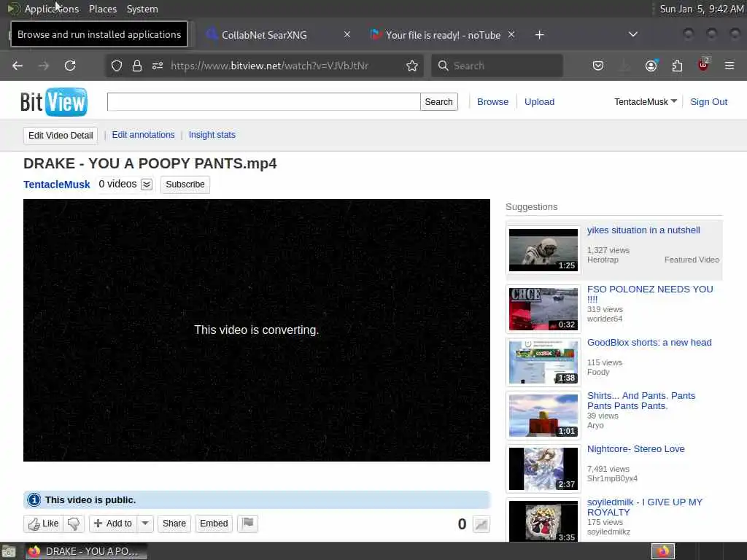The height and width of the screenshot is (560, 747).
Task: Open the Add to dropdown arrow
Action: pyautogui.click(x=145, y=524)
